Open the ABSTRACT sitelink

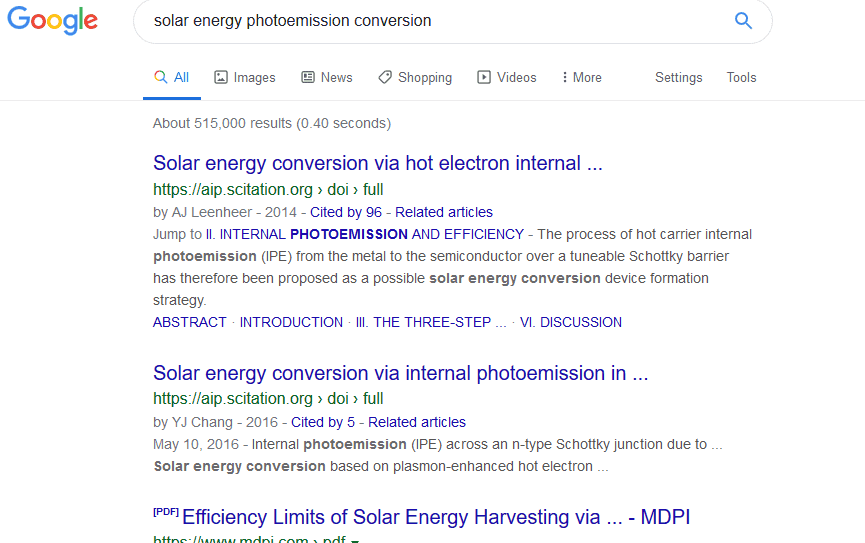(190, 322)
